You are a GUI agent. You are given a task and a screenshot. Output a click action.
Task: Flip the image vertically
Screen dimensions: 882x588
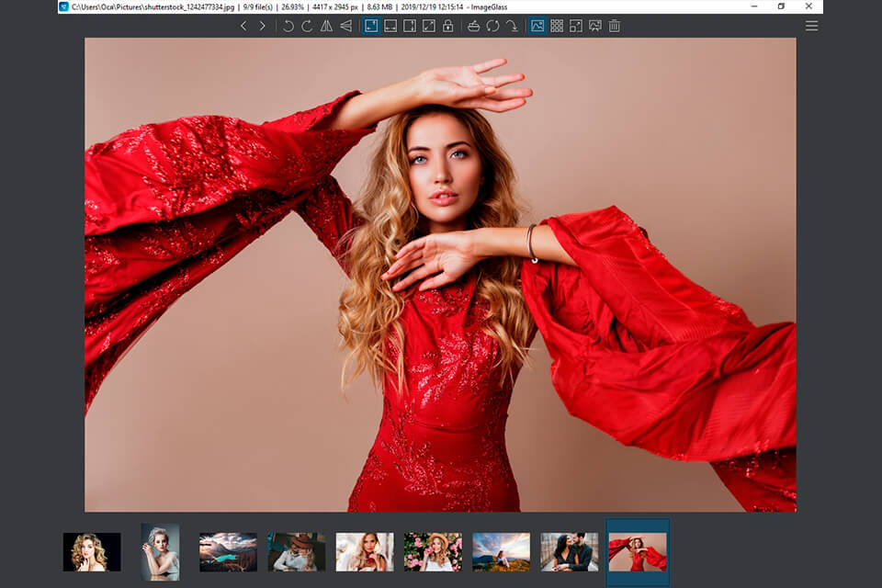coord(345,26)
